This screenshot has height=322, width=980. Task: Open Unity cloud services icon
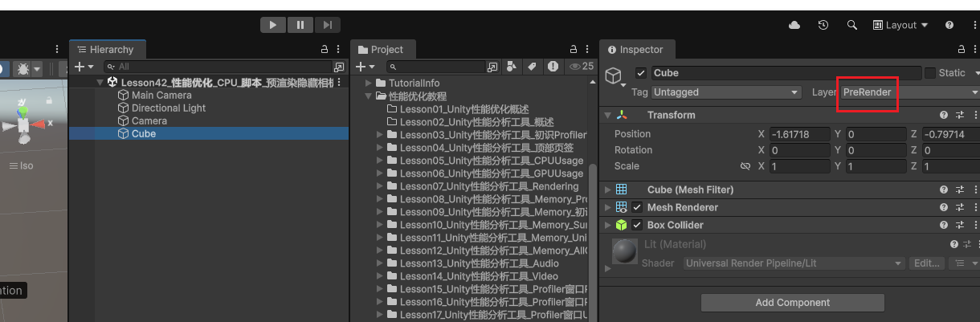(794, 25)
